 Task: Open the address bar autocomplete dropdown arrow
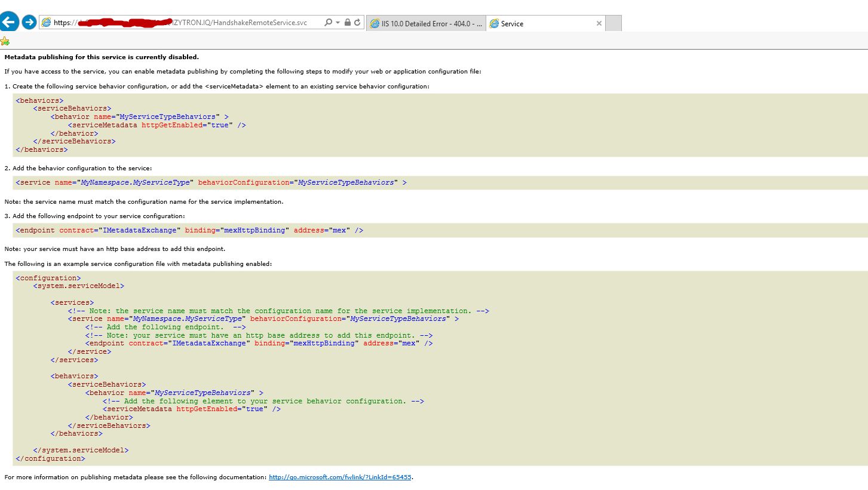(x=338, y=23)
